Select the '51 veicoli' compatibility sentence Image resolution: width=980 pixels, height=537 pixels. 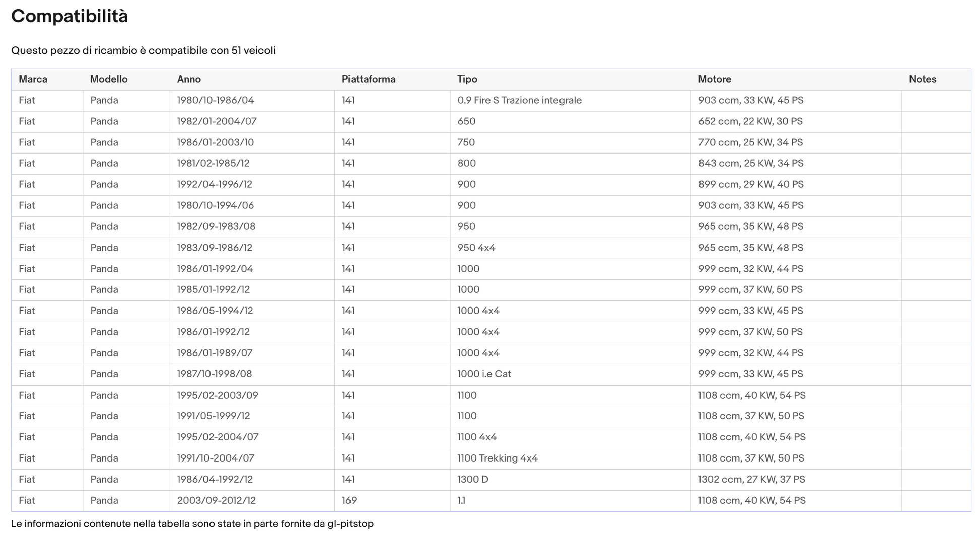pyautogui.click(x=144, y=50)
